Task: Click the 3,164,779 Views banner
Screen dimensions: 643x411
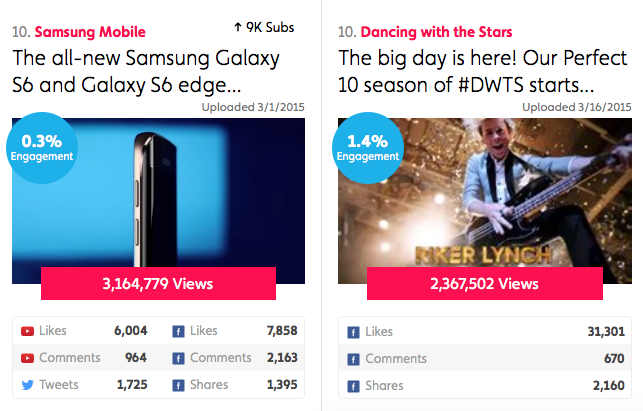Action: (x=158, y=283)
